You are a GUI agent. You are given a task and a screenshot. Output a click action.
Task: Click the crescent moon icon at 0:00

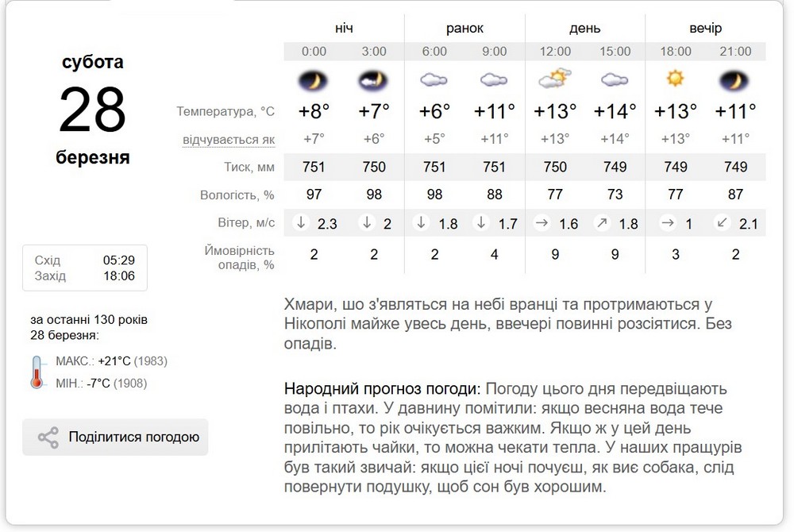coord(313,81)
